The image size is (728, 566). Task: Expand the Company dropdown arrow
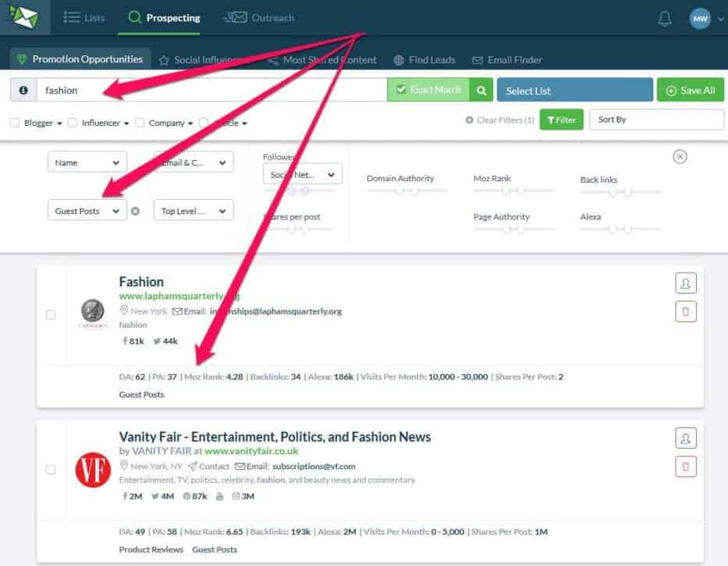[190, 123]
